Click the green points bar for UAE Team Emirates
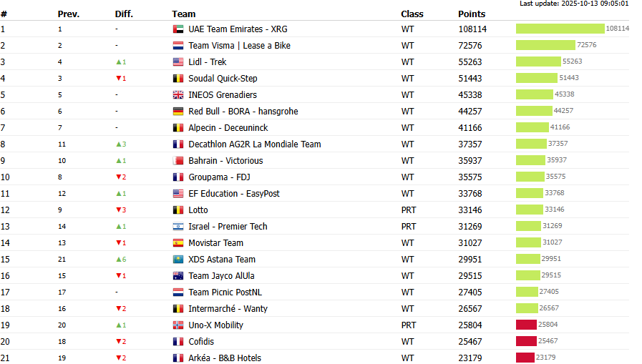The width and height of the screenshot is (642, 364). click(x=560, y=29)
